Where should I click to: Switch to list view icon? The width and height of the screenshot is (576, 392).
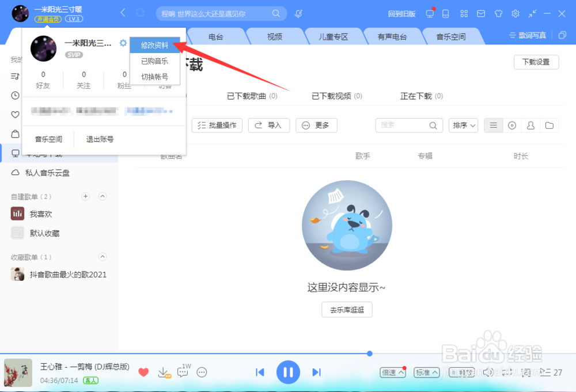point(494,125)
